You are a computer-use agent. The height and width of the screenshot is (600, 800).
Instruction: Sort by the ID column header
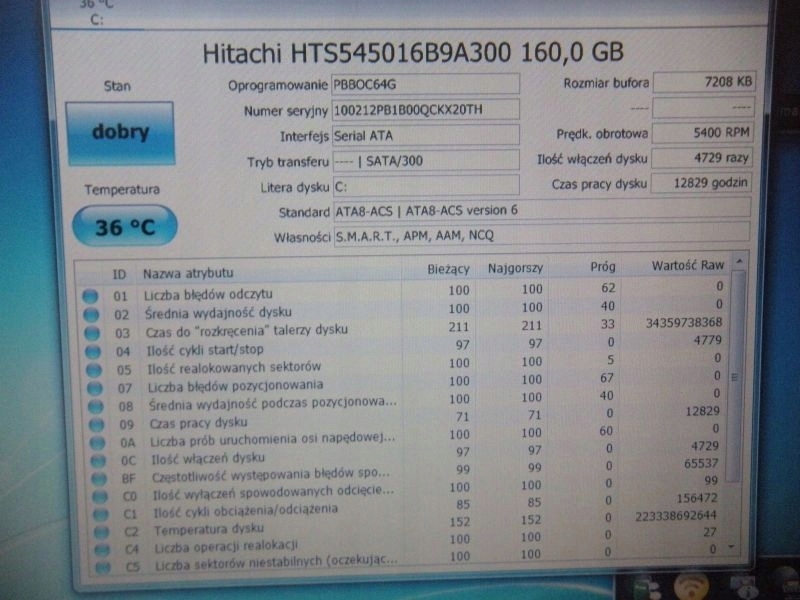point(119,274)
